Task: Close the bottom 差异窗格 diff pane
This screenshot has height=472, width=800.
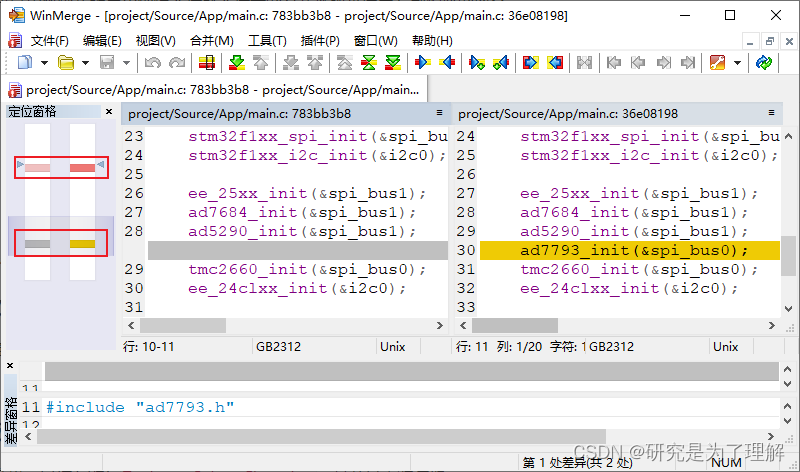Action: pyautogui.click(x=10, y=365)
